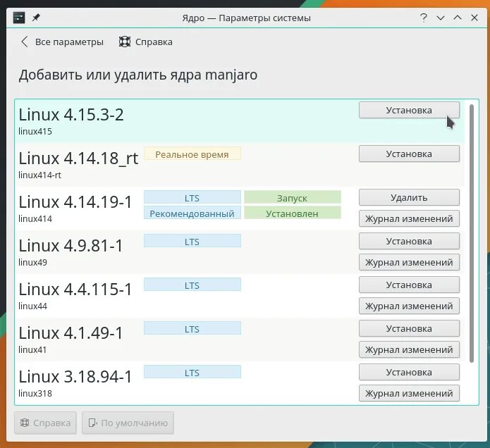Click the linux415 package name

tap(35, 132)
